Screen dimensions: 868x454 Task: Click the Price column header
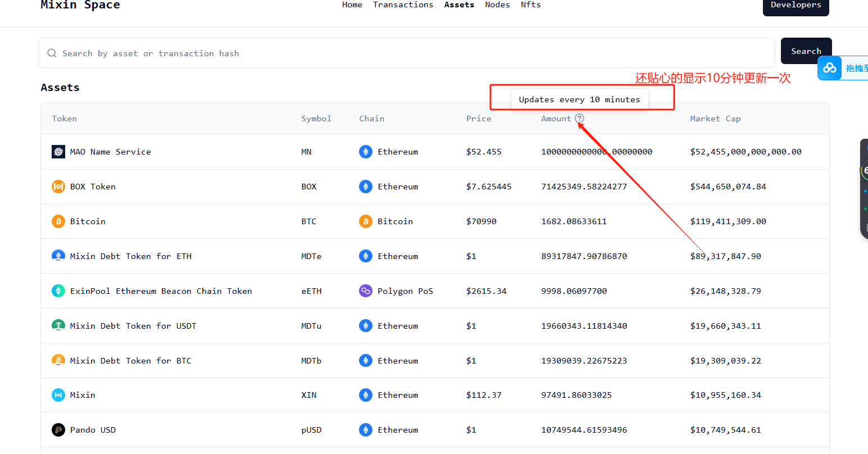[479, 119]
